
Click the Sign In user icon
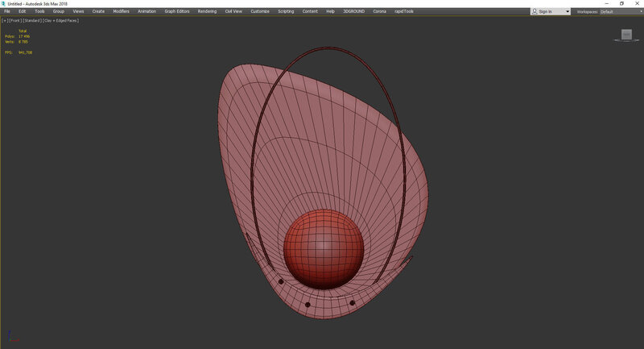(536, 11)
